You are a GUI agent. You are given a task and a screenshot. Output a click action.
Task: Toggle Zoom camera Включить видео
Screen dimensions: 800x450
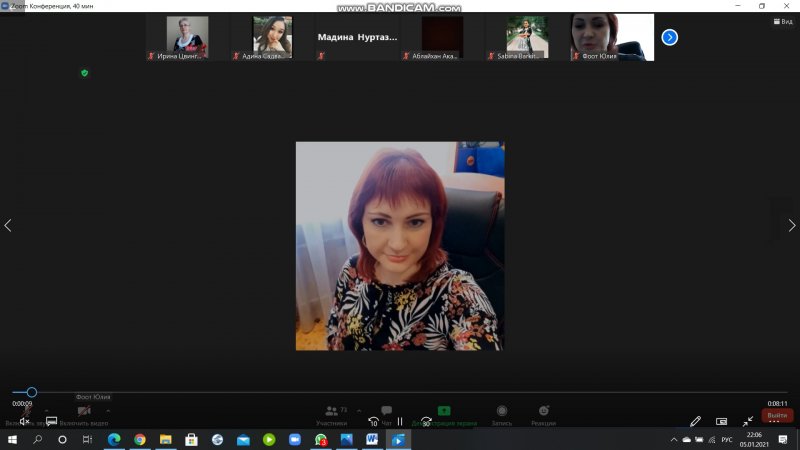pyautogui.click(x=84, y=415)
